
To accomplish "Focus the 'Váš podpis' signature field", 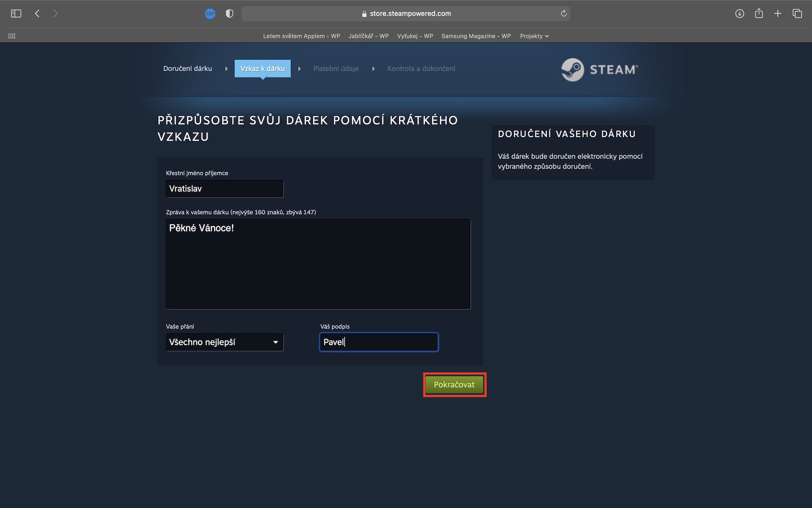I will pos(379,342).
